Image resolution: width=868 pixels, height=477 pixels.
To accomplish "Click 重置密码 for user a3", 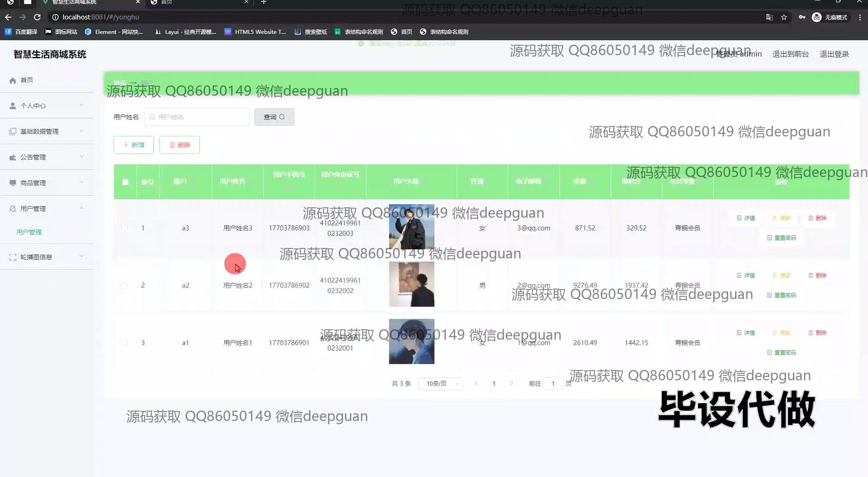I will 782,238.
